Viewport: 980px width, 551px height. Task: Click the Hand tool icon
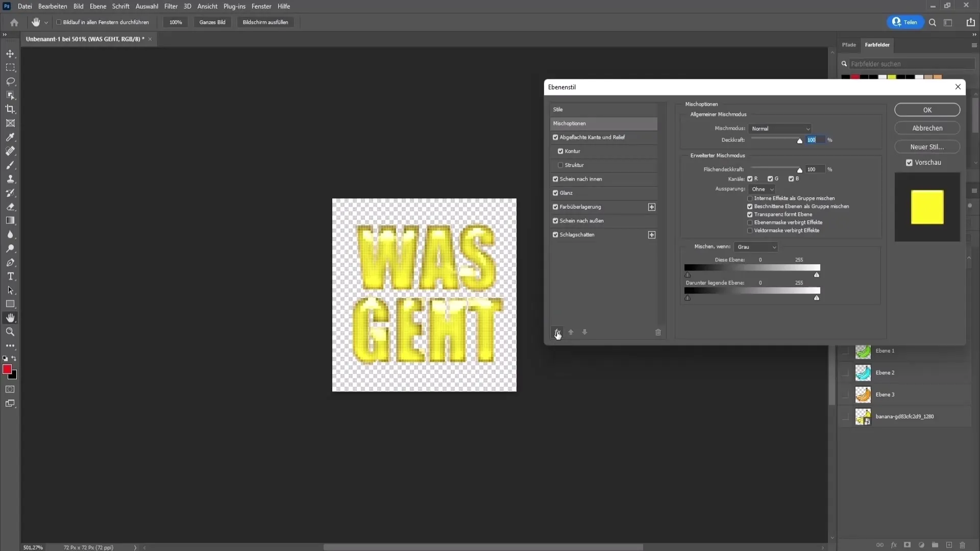pos(10,318)
